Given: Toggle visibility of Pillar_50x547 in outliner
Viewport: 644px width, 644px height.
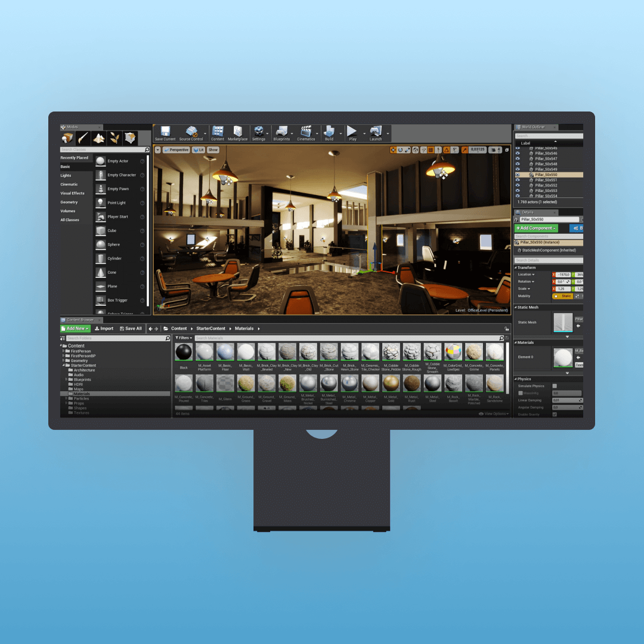Looking at the screenshot, I should [518, 159].
